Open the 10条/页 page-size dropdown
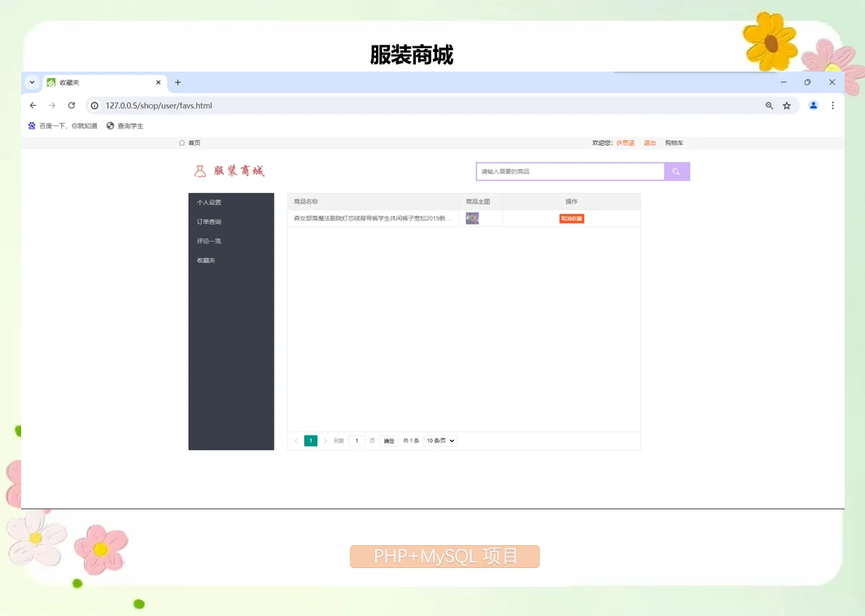Screen dimensions: 865x616 439,440
